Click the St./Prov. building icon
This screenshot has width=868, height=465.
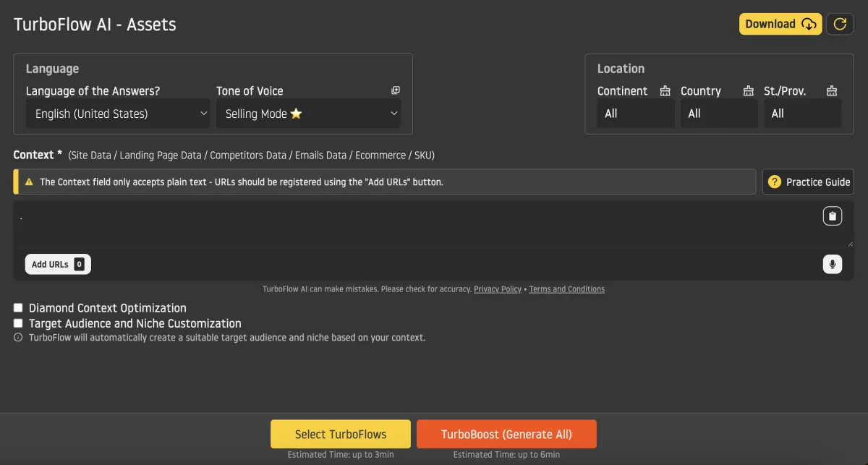click(832, 91)
